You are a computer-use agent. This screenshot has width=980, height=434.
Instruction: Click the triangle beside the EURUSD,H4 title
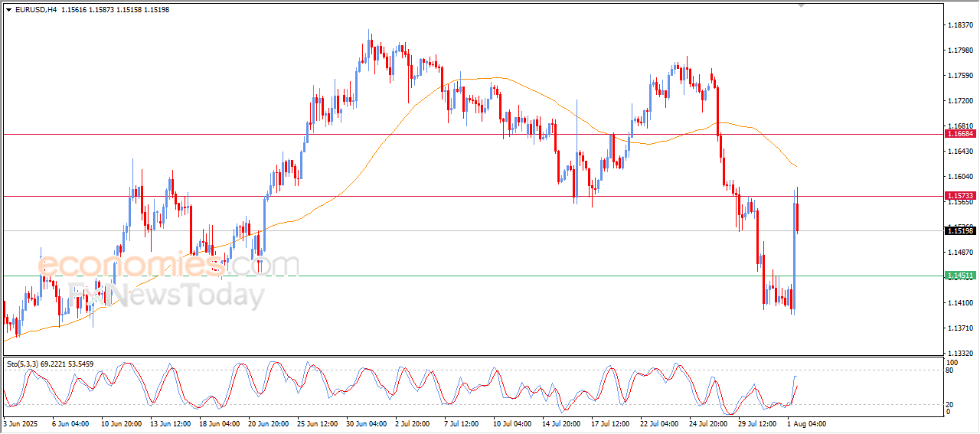(x=8, y=9)
